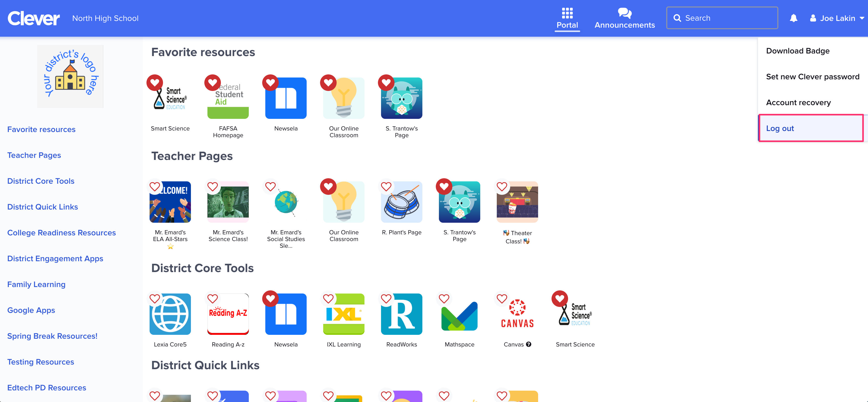Launch ReadWorks app
Screen dimensions: 868x402
(402, 314)
